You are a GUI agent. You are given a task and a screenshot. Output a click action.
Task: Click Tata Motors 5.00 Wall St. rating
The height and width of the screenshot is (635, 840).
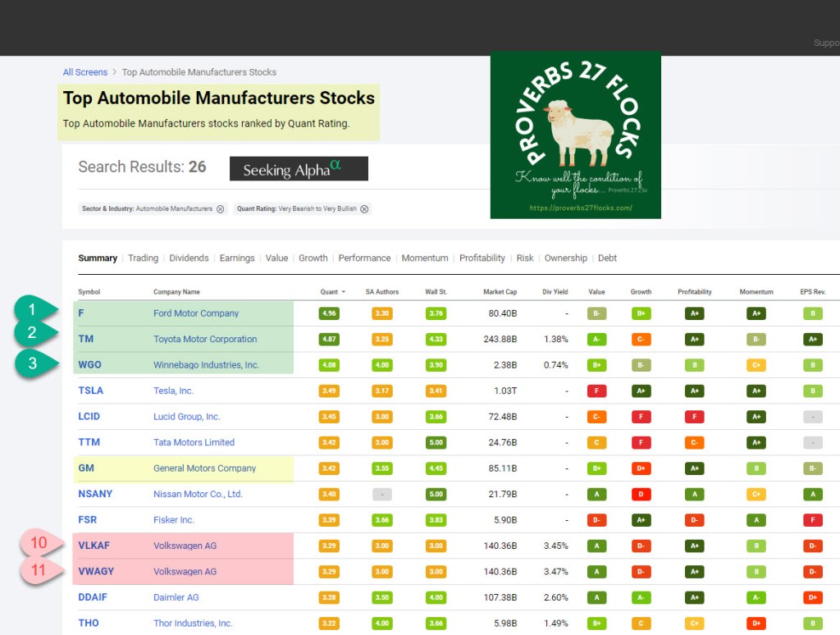click(x=436, y=442)
